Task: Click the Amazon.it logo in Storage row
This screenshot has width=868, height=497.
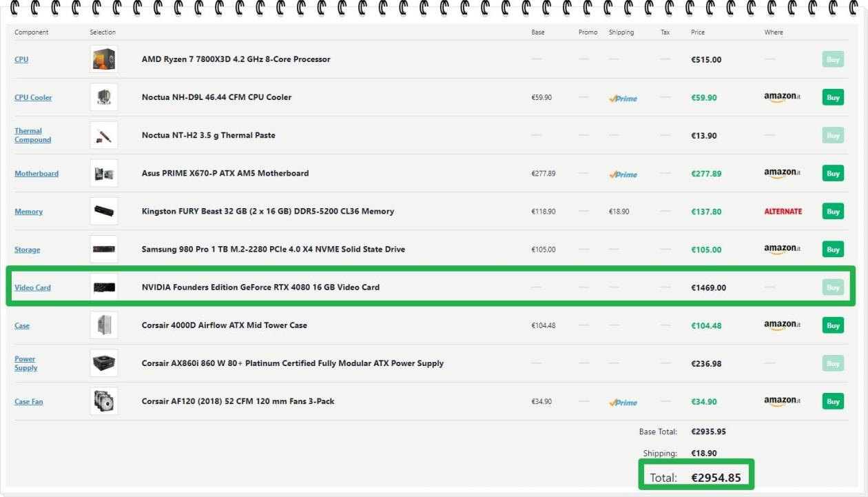Action: [x=782, y=250]
